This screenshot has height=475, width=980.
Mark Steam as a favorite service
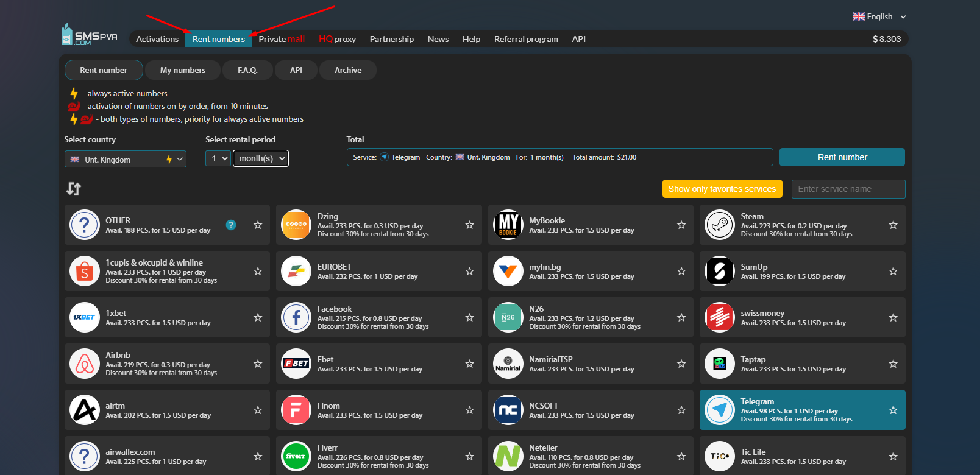[893, 225]
